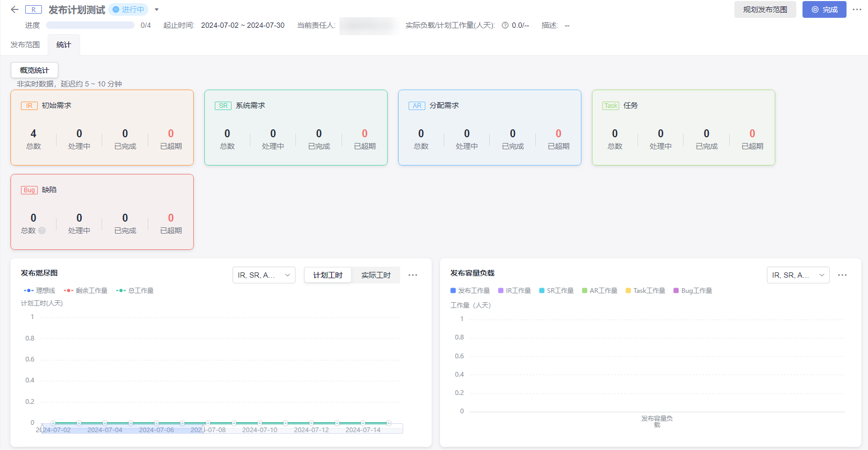Click the 规划发布范围 button
Image resolution: width=868 pixels, height=450 pixels.
pos(765,9)
